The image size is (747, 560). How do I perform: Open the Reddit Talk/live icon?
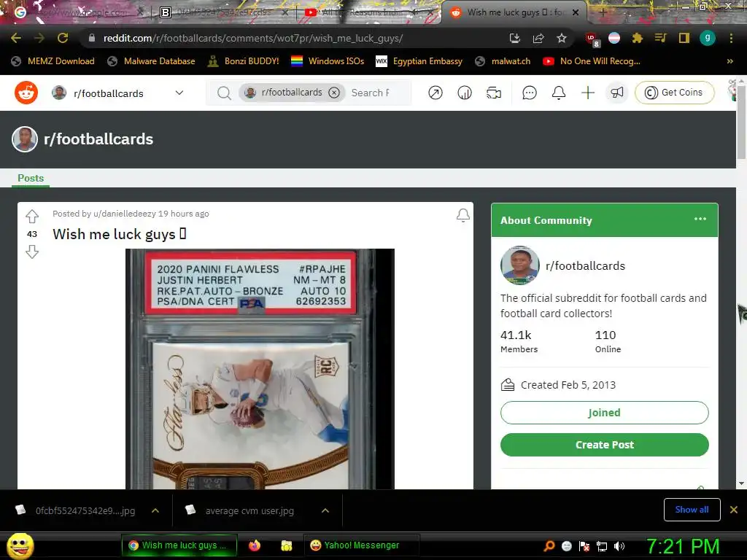494,93
